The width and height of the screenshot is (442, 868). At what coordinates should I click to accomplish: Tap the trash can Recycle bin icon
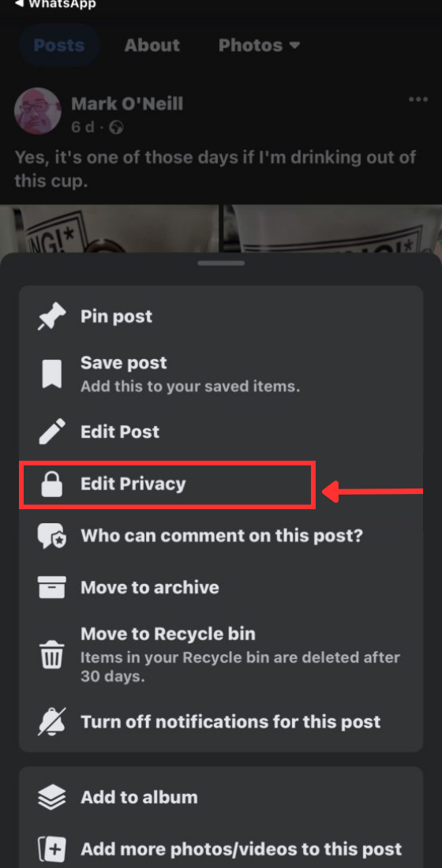[x=51, y=655]
